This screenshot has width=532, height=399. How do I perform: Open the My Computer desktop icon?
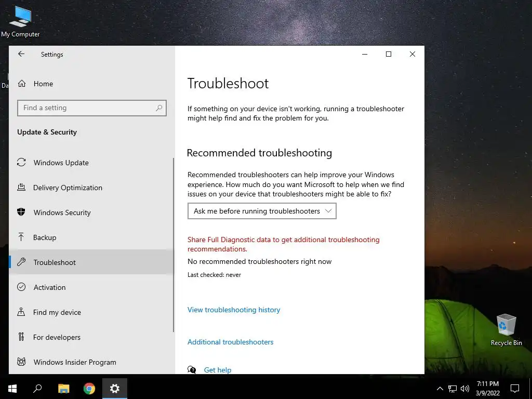pos(20,22)
